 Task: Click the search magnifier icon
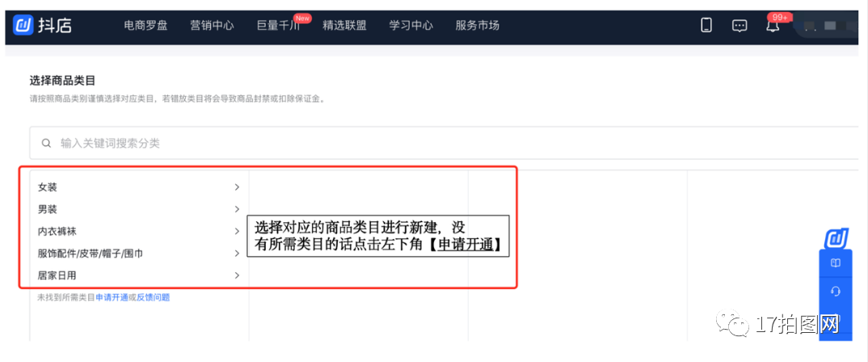click(x=47, y=143)
